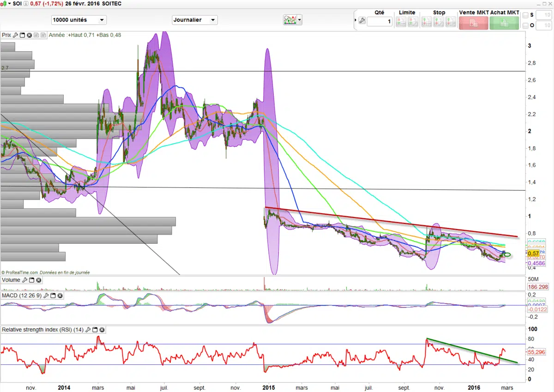Maximize the MACD panel
The height and width of the screenshot is (392, 554).
pos(53,296)
